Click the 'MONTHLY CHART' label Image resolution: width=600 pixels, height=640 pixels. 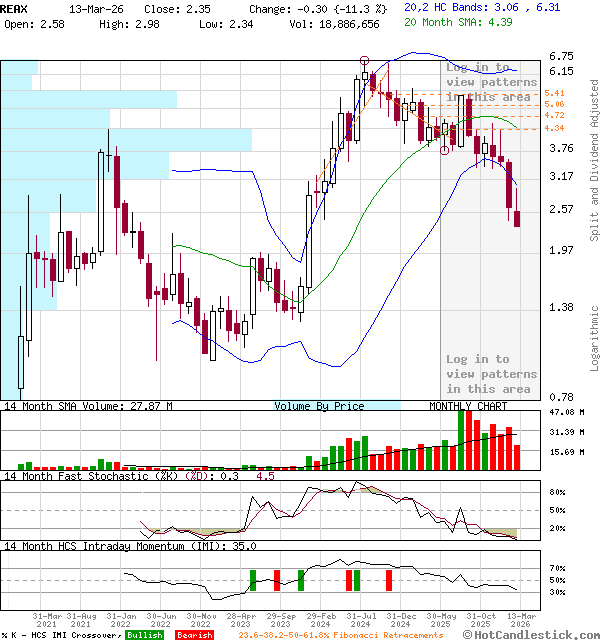[468, 407]
